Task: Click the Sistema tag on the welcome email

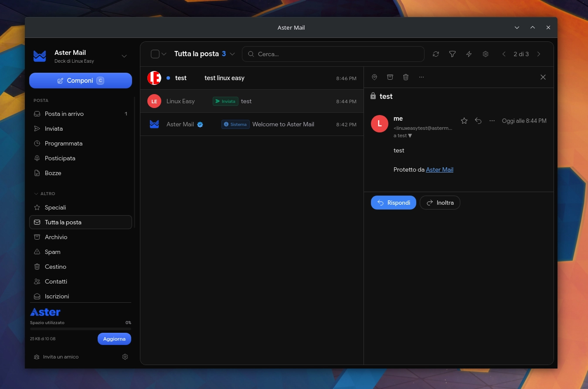Action: (x=235, y=124)
